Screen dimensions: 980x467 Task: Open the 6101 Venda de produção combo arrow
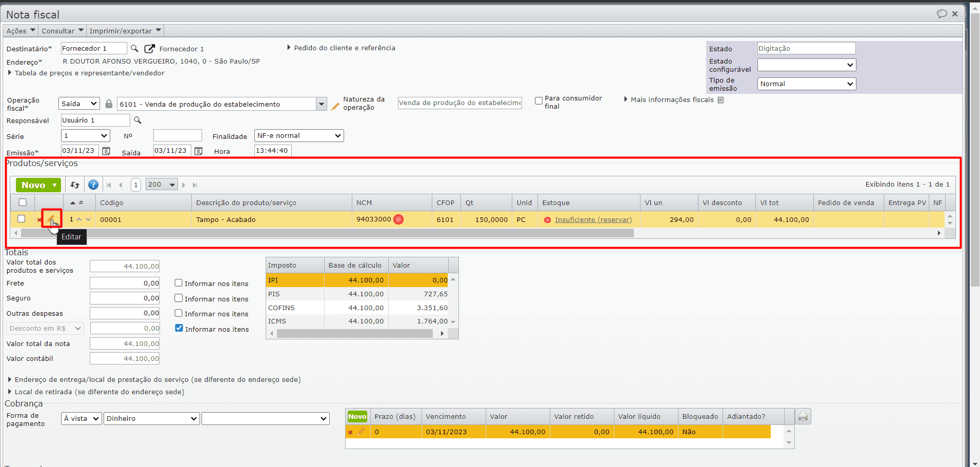coord(322,104)
